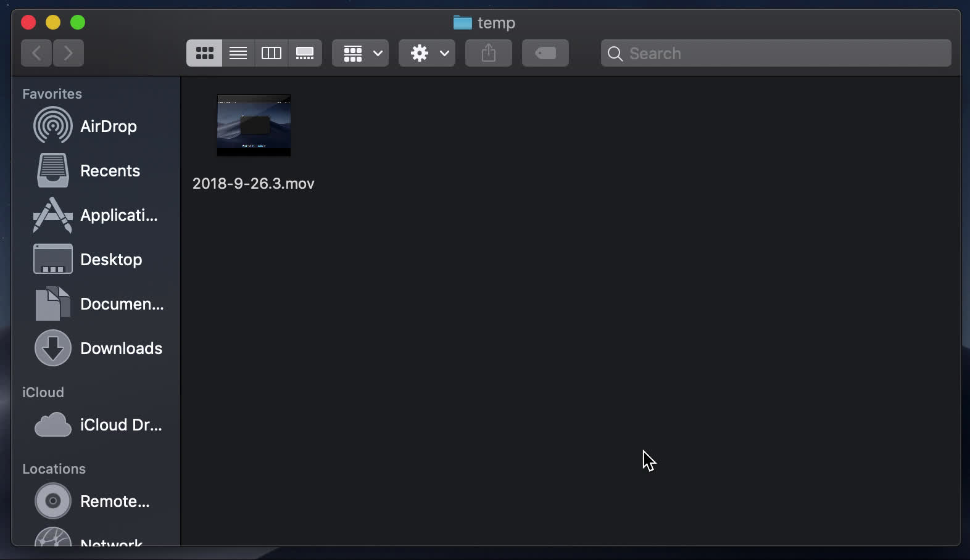Switch to icon view mode
Screen dimensions: 970x560
coord(204,54)
